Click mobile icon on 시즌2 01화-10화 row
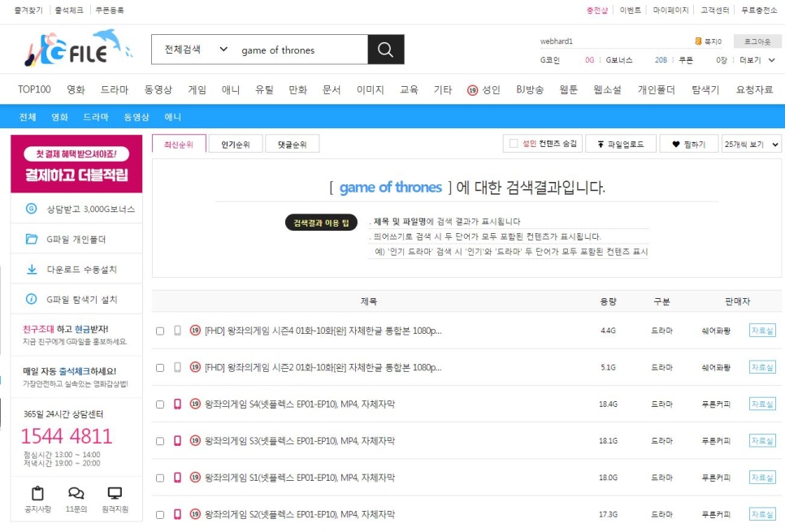The width and height of the screenshot is (785, 532). pyautogui.click(x=177, y=367)
